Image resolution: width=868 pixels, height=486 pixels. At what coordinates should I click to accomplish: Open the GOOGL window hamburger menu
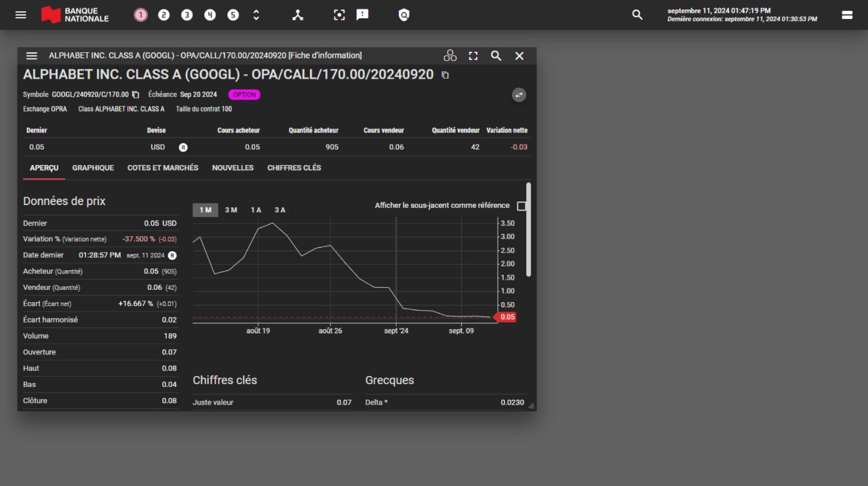click(x=31, y=56)
